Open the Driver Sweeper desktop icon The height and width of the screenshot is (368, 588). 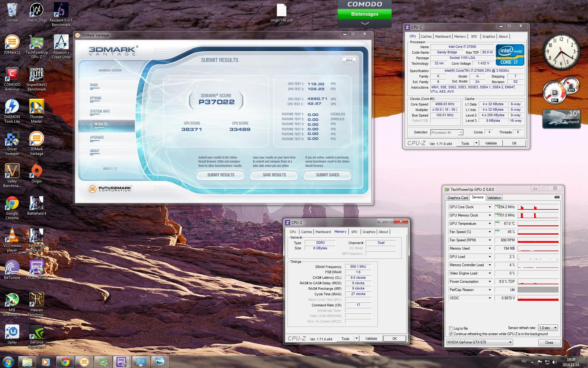click(x=12, y=139)
